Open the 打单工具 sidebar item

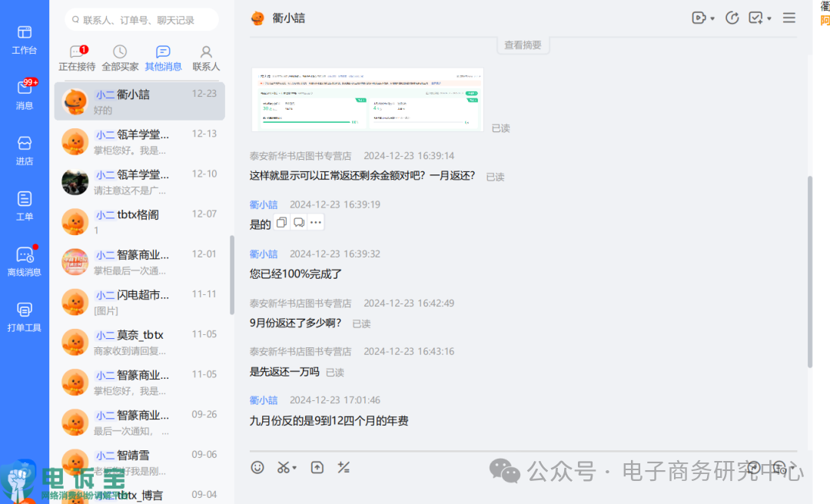[24, 315]
